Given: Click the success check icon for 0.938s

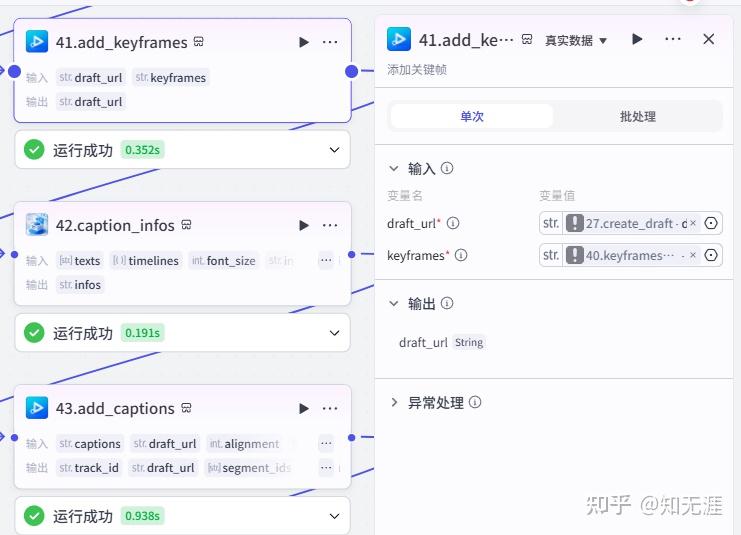Looking at the screenshot, I should (x=34, y=516).
